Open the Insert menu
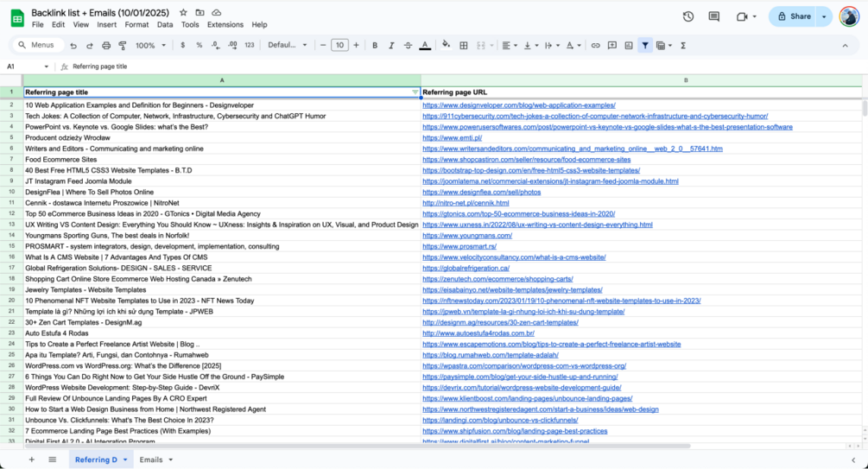 coord(106,25)
